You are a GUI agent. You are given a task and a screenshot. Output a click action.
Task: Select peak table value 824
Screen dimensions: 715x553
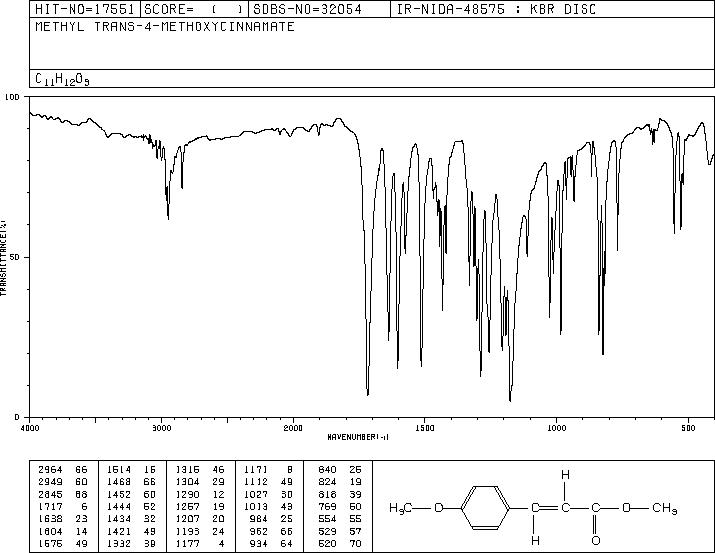[327, 482]
